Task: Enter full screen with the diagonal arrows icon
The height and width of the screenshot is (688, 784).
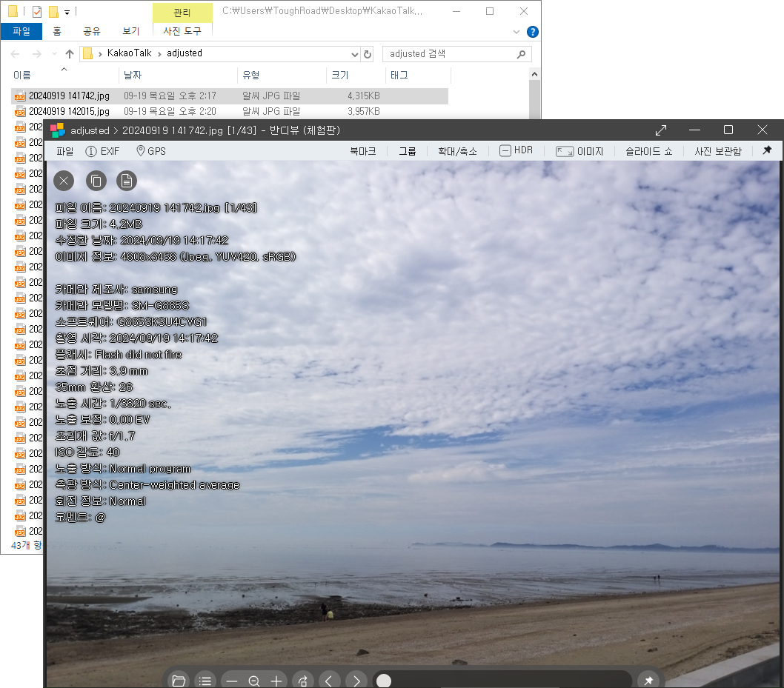Action: point(661,130)
